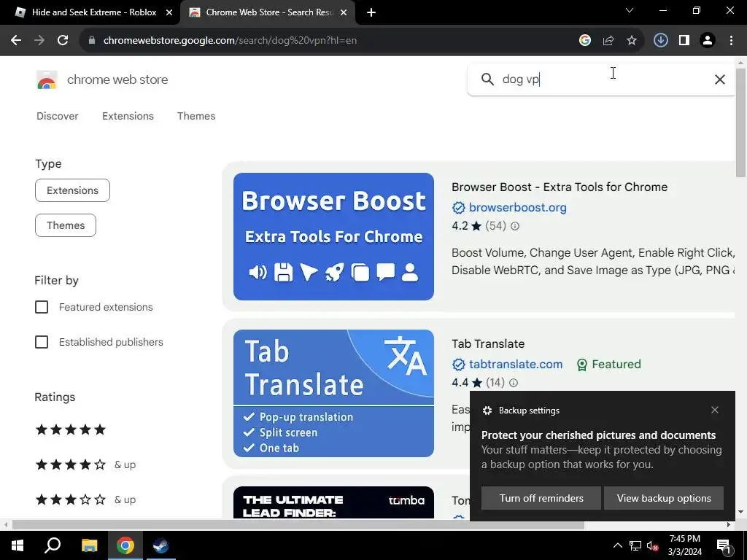Screen dimensions: 747x560
Task: Visit the browserboost.org publisher link
Action: [518, 208]
